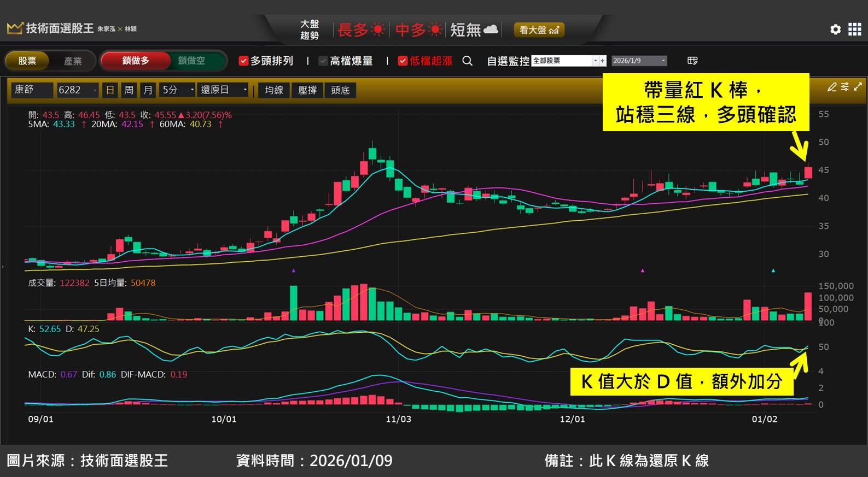This screenshot has height=477, width=868.
Task: Click the cloud icon next to 短無
Action: coord(491,29)
